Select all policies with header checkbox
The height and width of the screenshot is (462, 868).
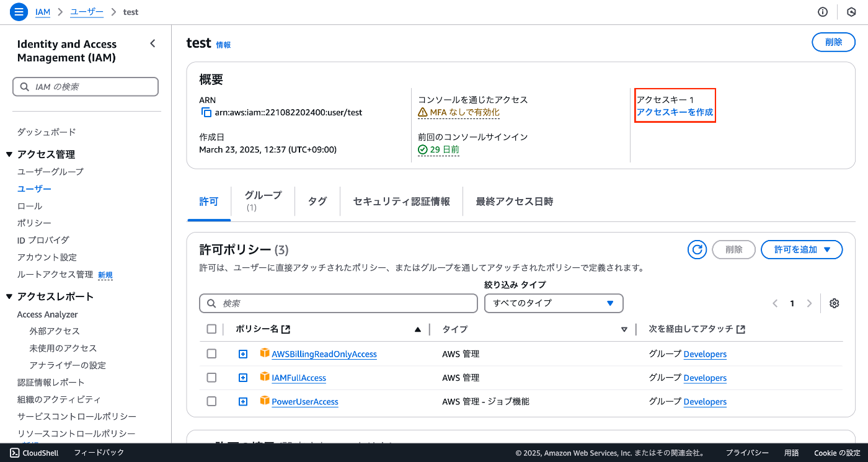click(x=211, y=329)
